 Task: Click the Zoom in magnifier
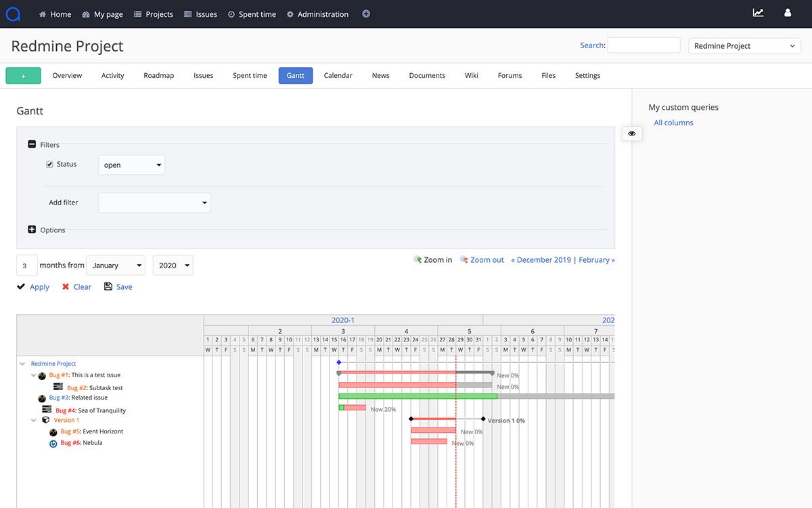(418, 259)
